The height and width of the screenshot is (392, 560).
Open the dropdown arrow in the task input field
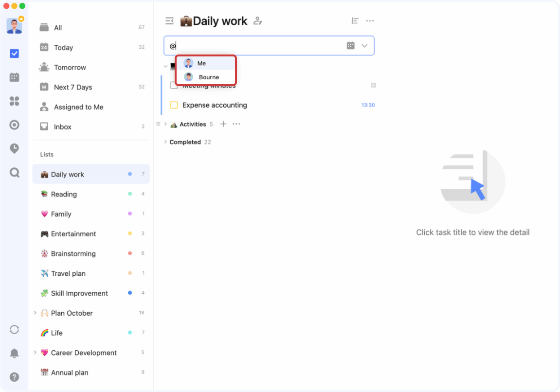point(364,45)
